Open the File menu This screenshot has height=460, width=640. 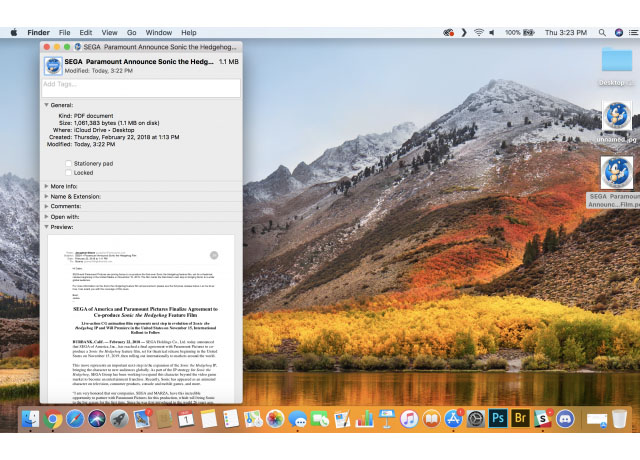click(x=64, y=33)
